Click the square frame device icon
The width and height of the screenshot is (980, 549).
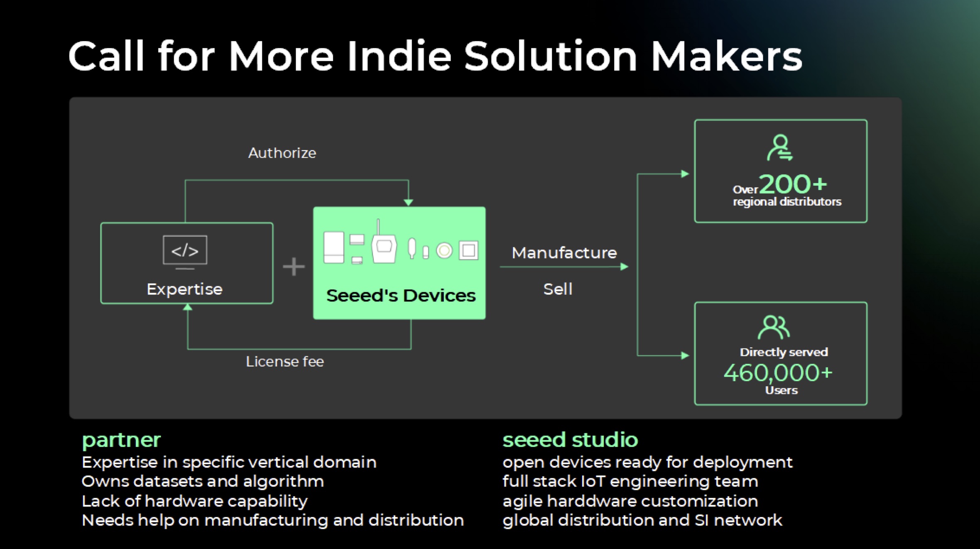click(x=469, y=250)
